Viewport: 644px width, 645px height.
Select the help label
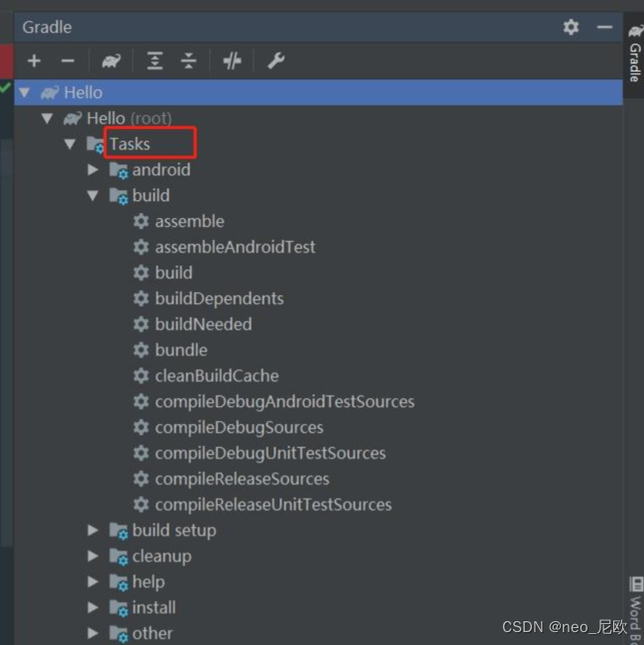tap(149, 582)
